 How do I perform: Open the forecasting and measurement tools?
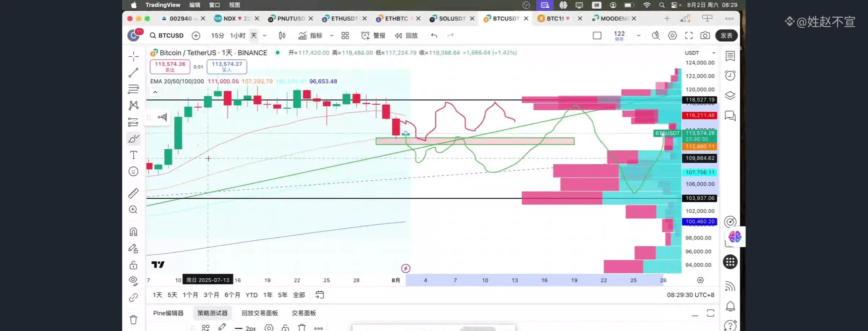(133, 122)
